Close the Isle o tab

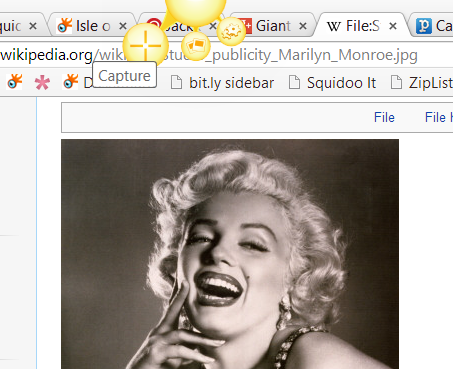click(x=123, y=26)
